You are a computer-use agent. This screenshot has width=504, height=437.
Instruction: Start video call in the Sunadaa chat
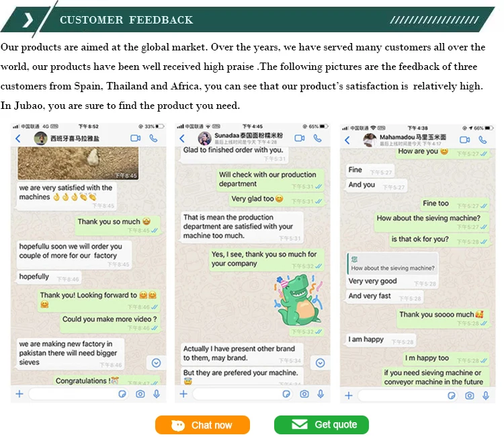[300, 138]
